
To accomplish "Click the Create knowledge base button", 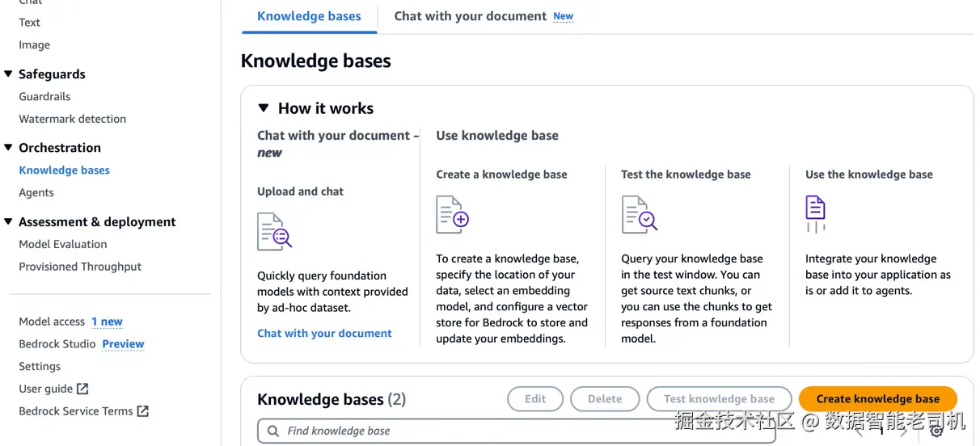I will pyautogui.click(x=877, y=399).
